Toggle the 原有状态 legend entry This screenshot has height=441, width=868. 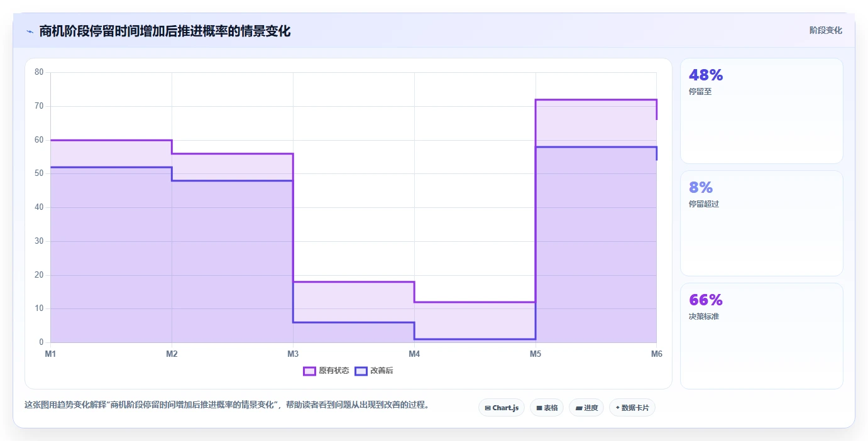tap(326, 371)
